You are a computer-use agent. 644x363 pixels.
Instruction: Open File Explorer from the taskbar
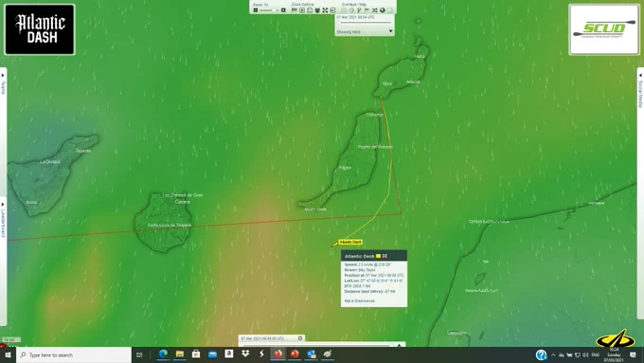point(180,354)
